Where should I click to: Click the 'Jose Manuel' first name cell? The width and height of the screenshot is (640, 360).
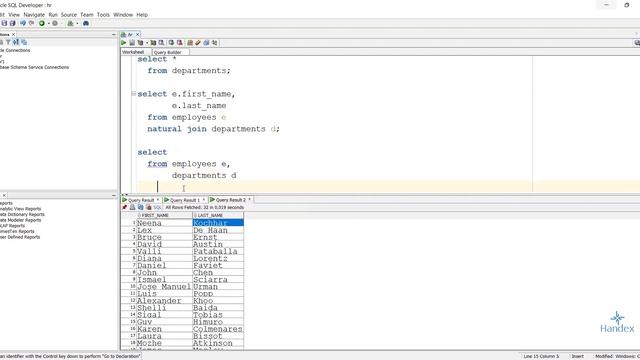click(x=164, y=287)
